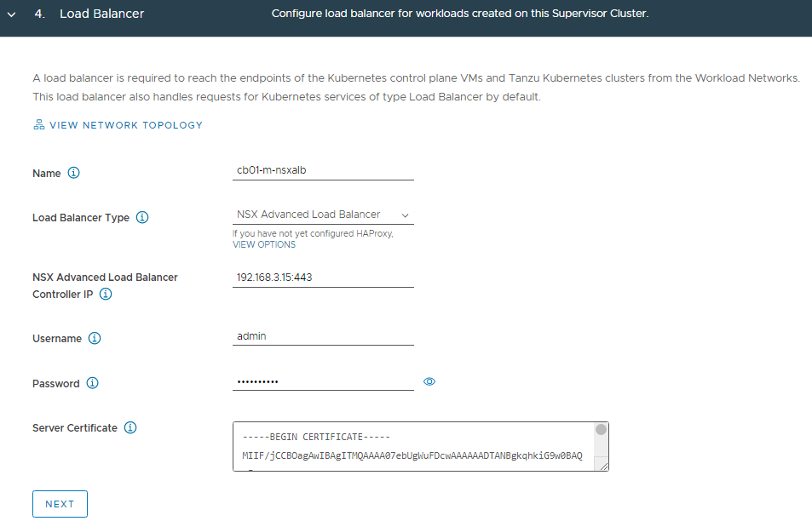Click the Password input field
This screenshot has height=521, width=812.
click(322, 381)
